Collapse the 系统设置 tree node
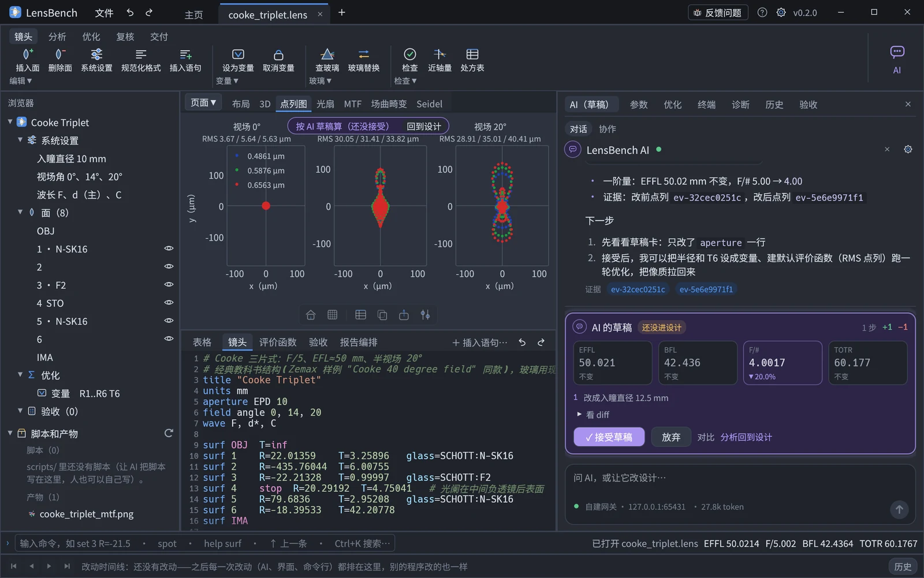The image size is (924, 578). click(20, 140)
